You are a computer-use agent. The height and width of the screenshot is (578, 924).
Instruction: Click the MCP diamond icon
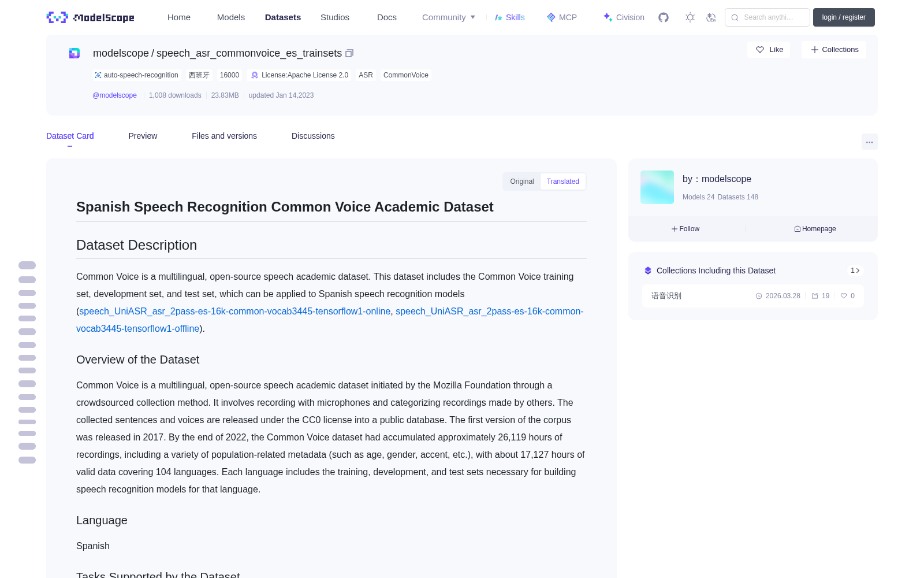[551, 17]
